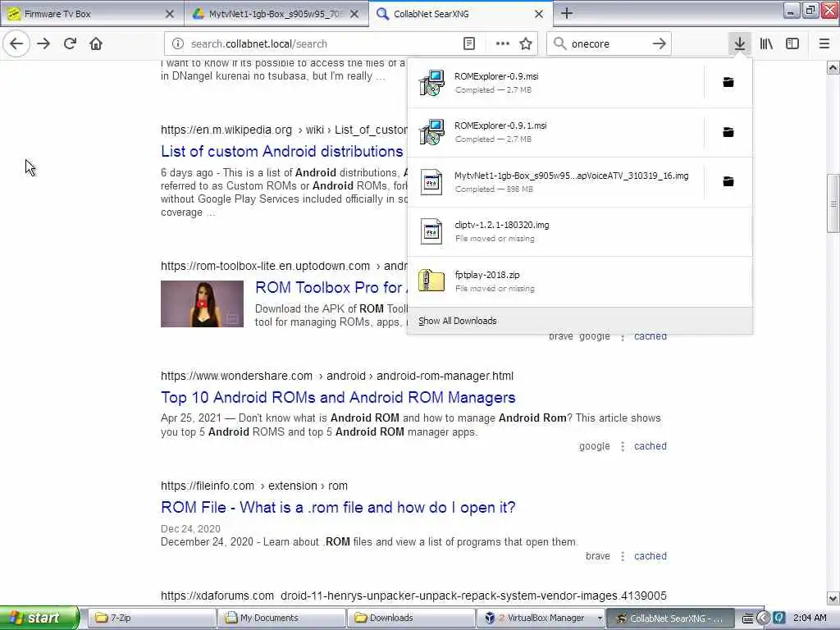Click the vertical scrollbar thumb
This screenshot has width=840, height=630.
pos(833,203)
